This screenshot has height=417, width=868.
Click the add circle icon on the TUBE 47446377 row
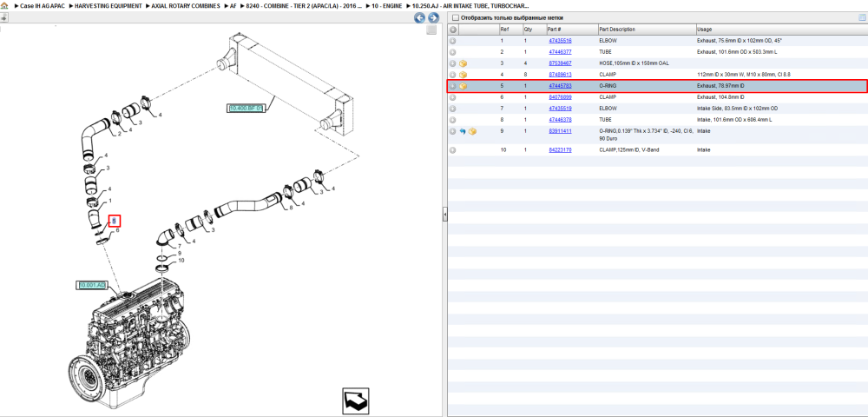453,52
